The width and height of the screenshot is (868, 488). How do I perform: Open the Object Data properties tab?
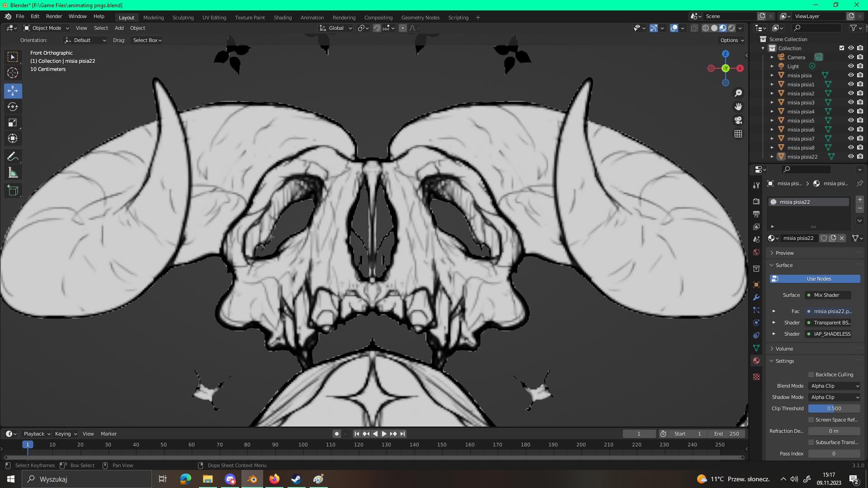pos(756,348)
